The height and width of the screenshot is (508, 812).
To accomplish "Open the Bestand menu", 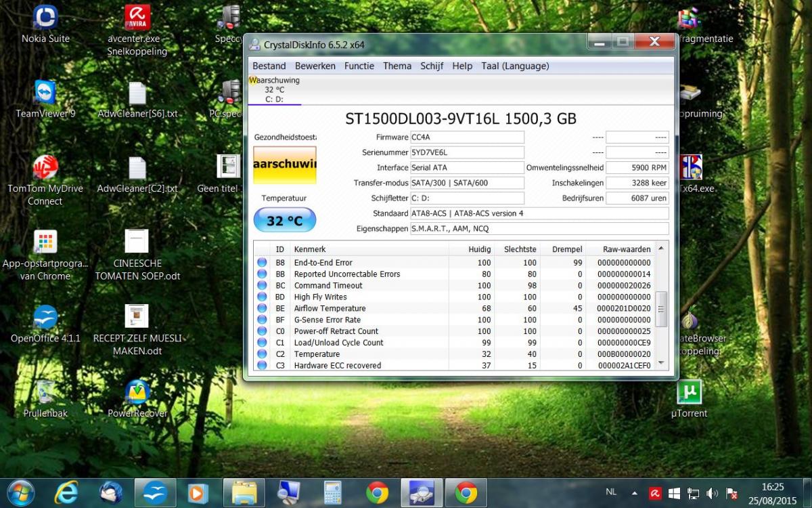I will (x=269, y=66).
